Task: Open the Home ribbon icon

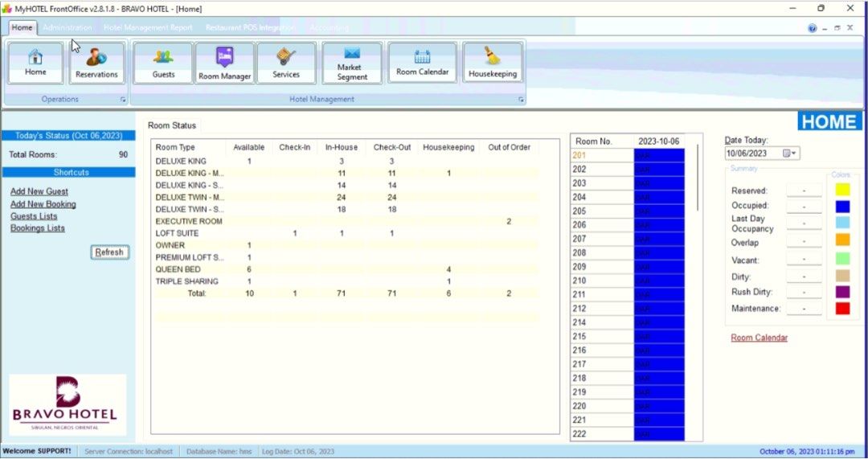Action: coord(35,63)
